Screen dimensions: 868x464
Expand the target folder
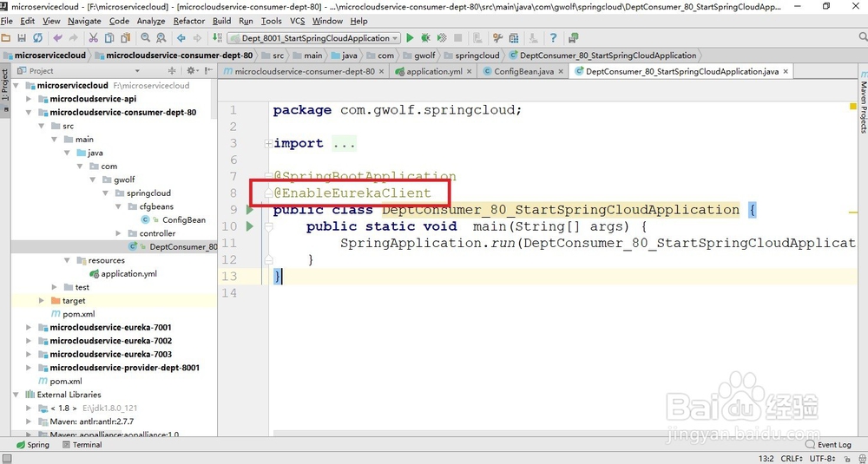click(42, 300)
